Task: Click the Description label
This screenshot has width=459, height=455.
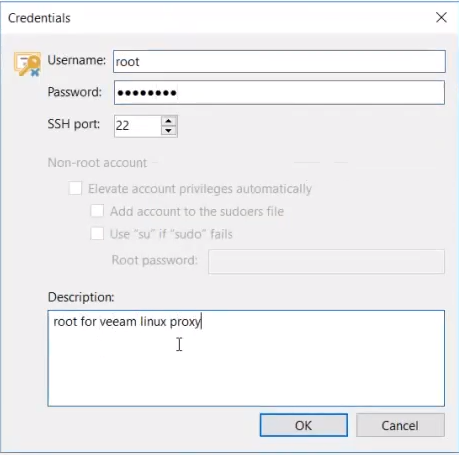Action: tap(81, 297)
